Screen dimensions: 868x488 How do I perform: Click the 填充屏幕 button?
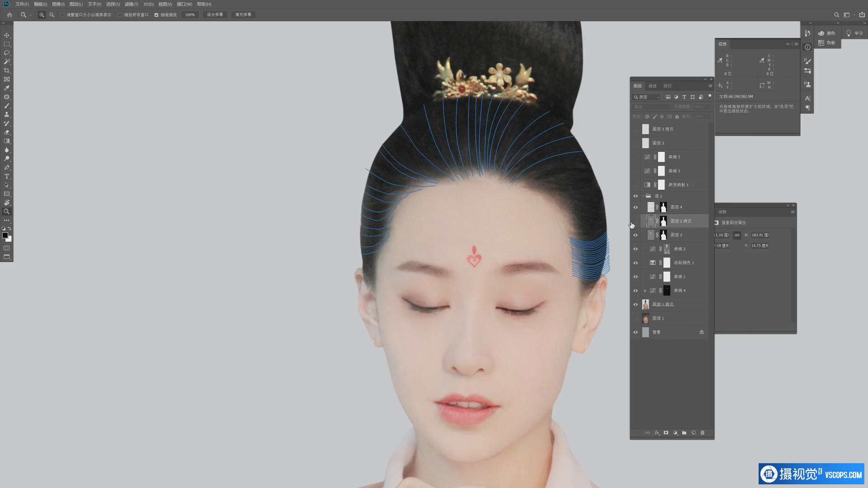pos(243,15)
